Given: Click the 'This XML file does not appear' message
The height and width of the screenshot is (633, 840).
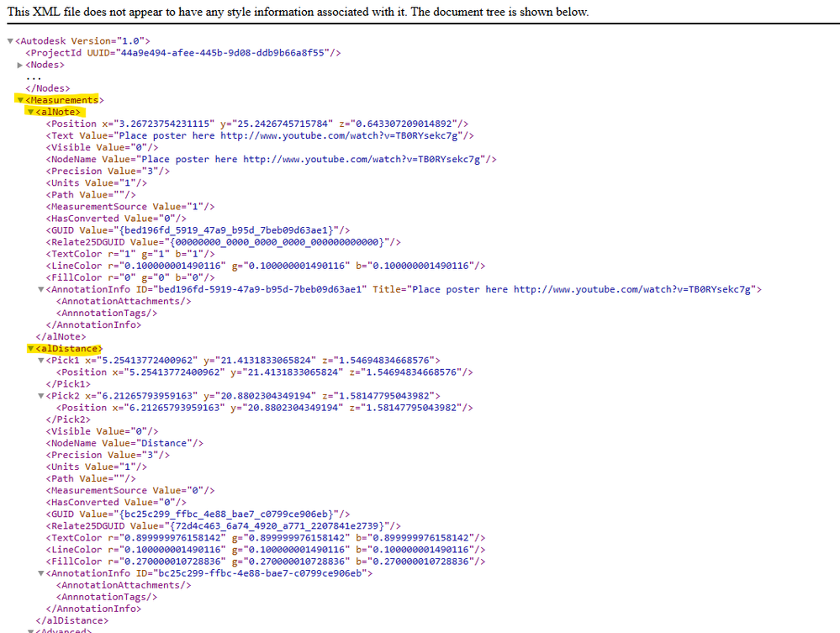Looking at the screenshot, I should [298, 12].
